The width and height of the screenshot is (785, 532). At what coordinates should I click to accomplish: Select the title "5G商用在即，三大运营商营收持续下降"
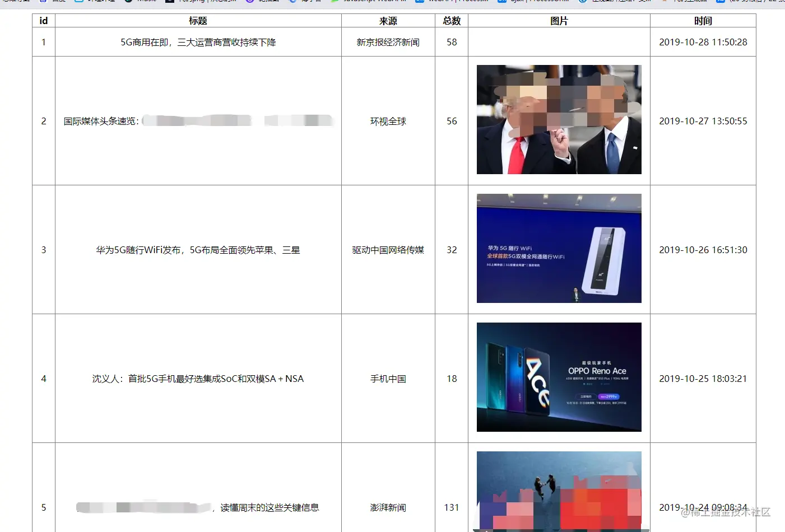198,43
